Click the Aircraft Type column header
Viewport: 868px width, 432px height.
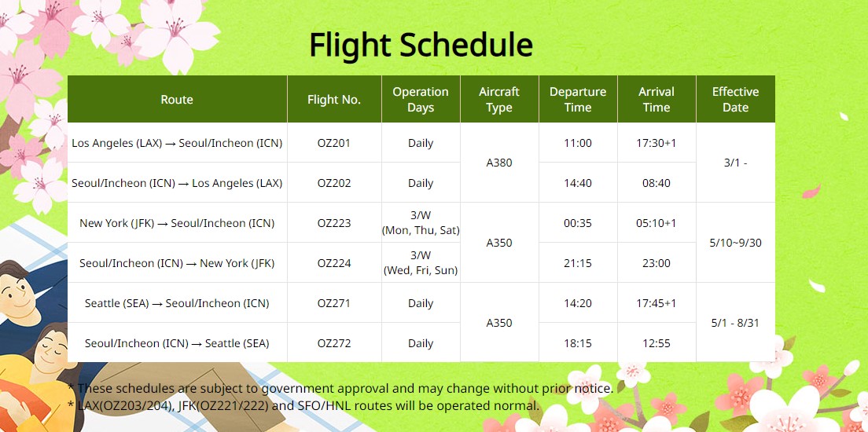coord(499,100)
